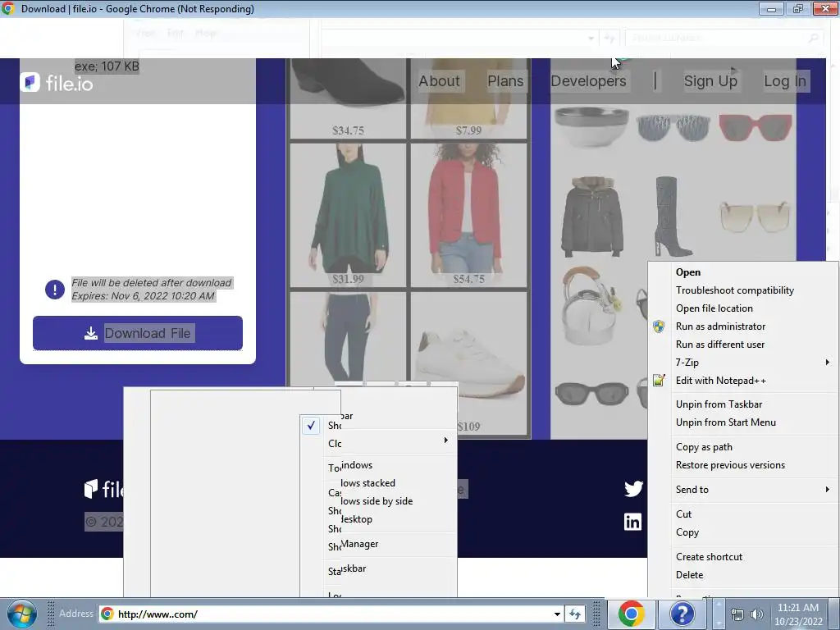Screen dimensions: 840x630
Task: Click the network tray icon
Action: [737, 614]
